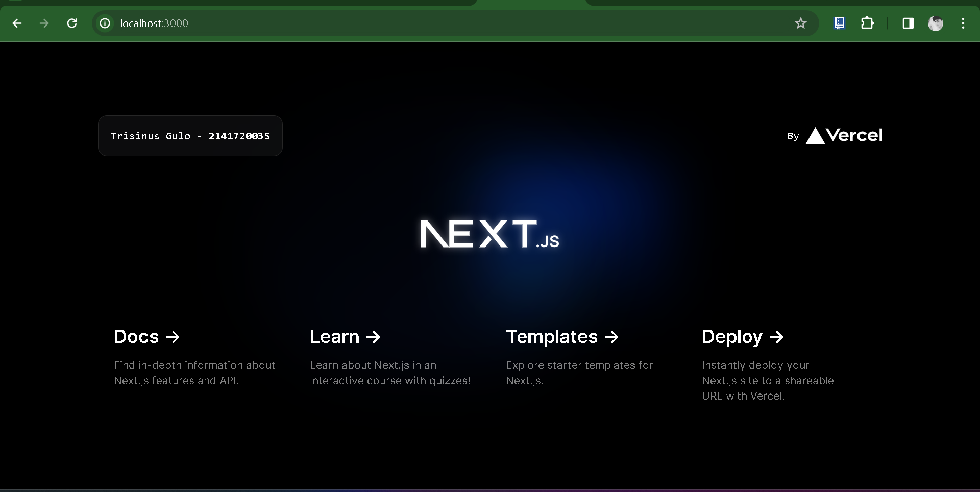980x492 pixels.
Task: Open the user profile avatar
Action: tap(935, 23)
